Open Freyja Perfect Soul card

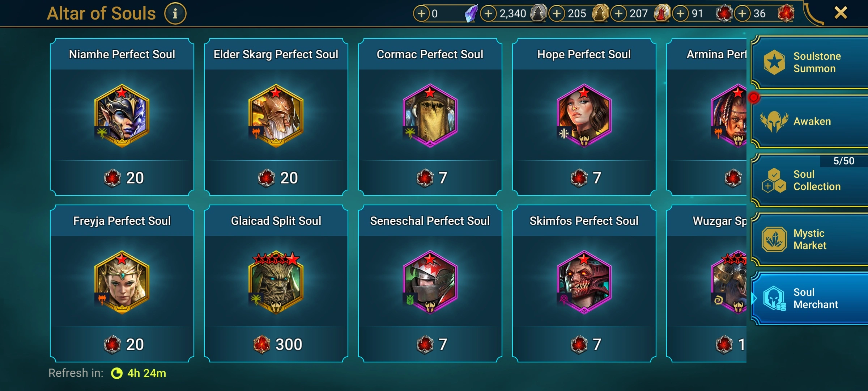(122, 283)
